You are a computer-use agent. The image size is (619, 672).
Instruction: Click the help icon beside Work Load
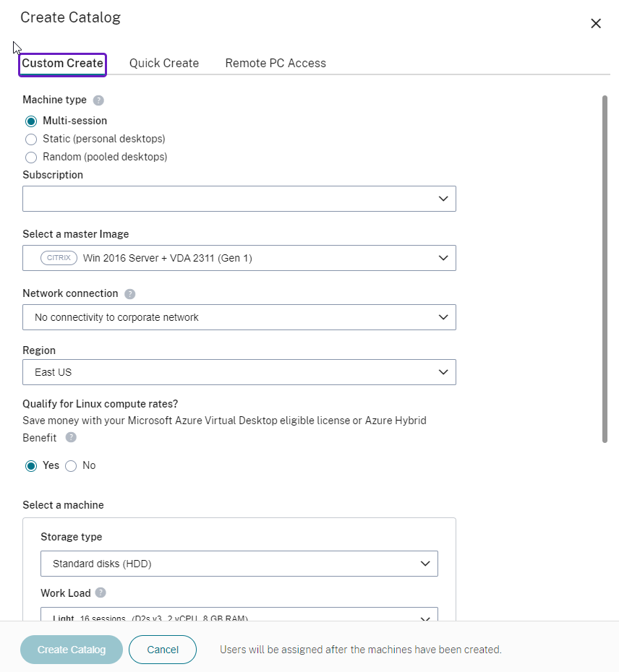[x=101, y=593]
